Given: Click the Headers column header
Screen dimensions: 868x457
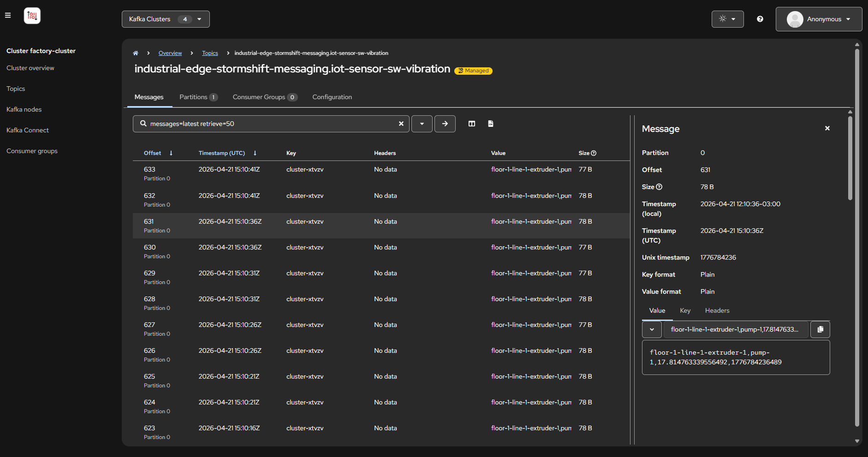Looking at the screenshot, I should coord(385,153).
